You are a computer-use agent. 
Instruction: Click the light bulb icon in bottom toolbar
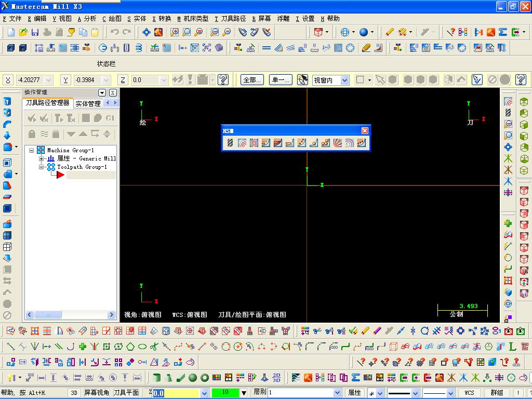[11, 377]
